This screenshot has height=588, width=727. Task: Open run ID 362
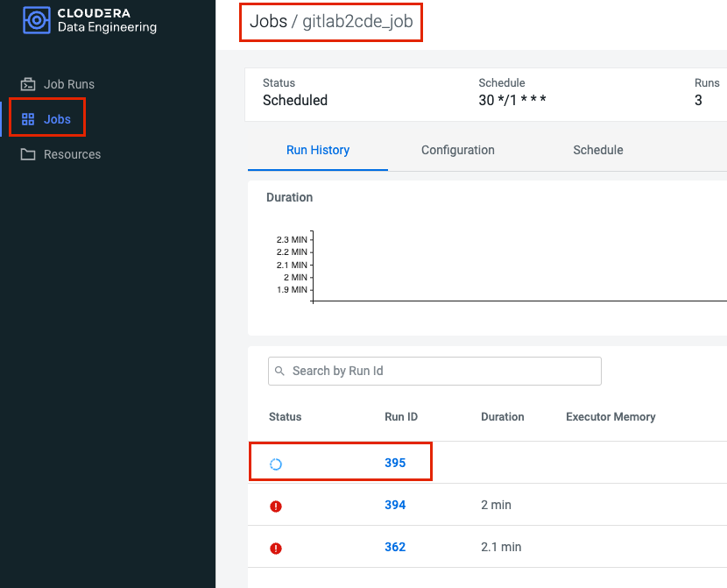pos(395,547)
